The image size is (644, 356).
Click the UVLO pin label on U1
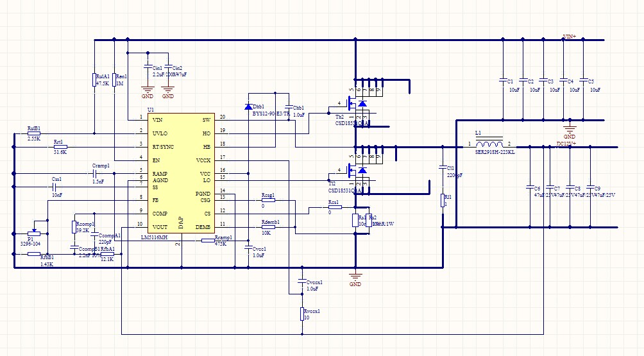[160, 133]
